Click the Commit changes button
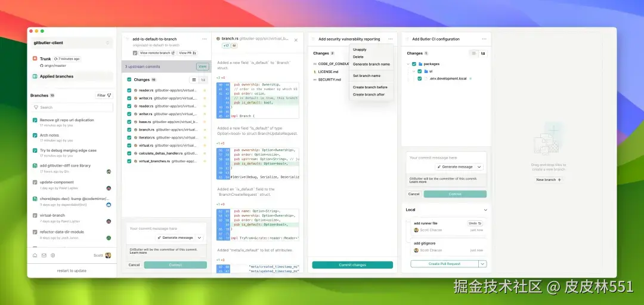Image resolution: width=644 pixels, height=305 pixels. pos(352,265)
